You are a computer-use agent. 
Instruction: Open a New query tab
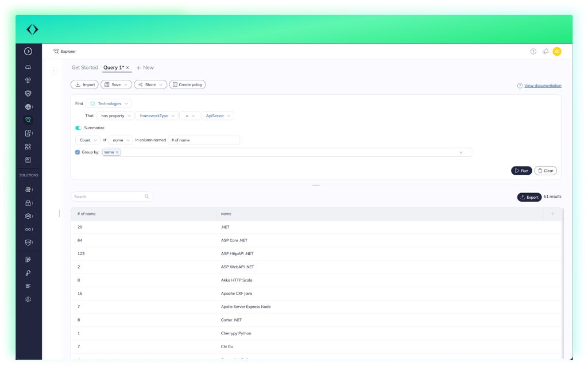(x=145, y=68)
